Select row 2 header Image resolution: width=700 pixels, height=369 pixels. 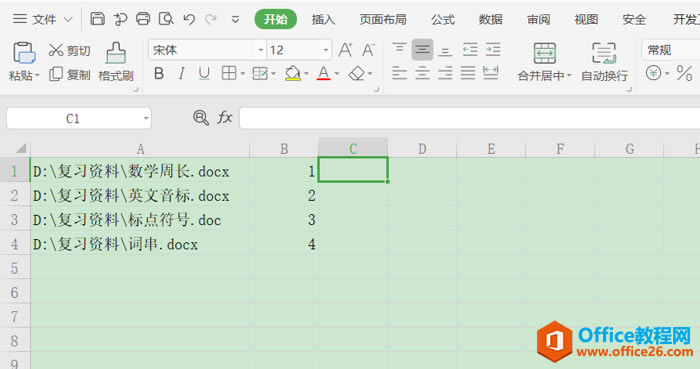click(x=15, y=195)
